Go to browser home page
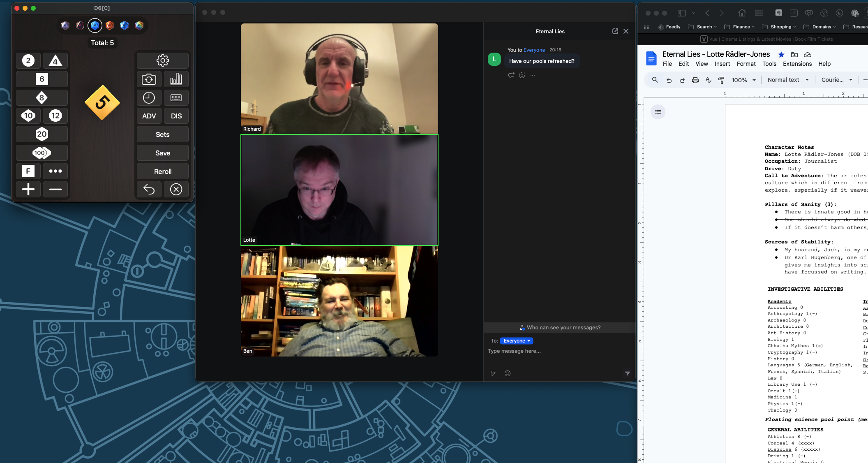This screenshot has width=868, height=463. (742, 13)
